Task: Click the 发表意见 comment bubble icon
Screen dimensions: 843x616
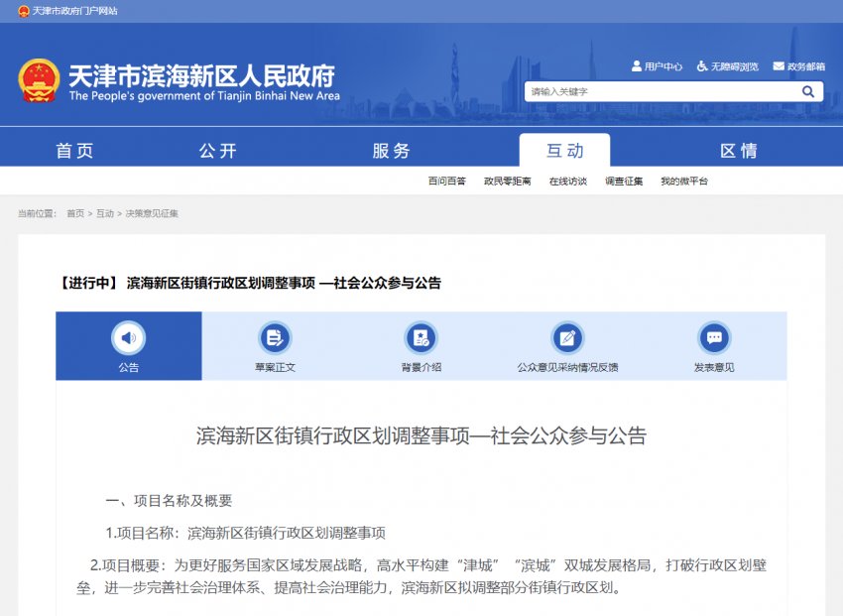Action: coord(712,339)
